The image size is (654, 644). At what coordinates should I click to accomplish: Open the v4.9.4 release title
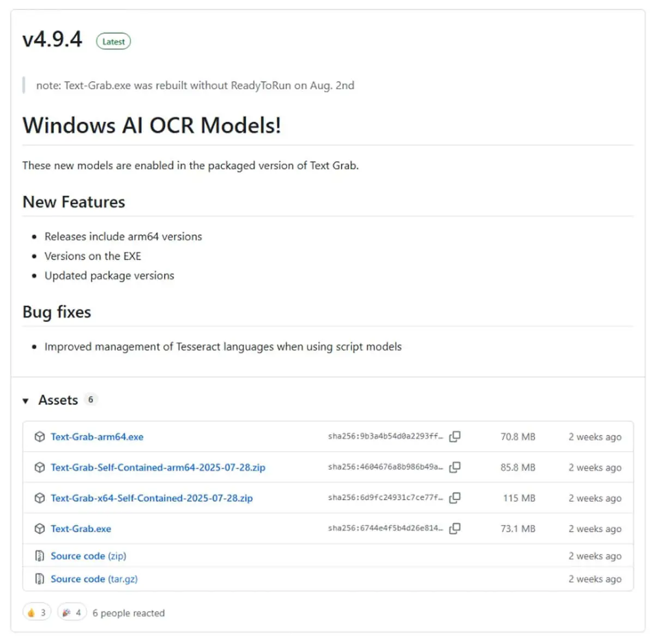52,39
